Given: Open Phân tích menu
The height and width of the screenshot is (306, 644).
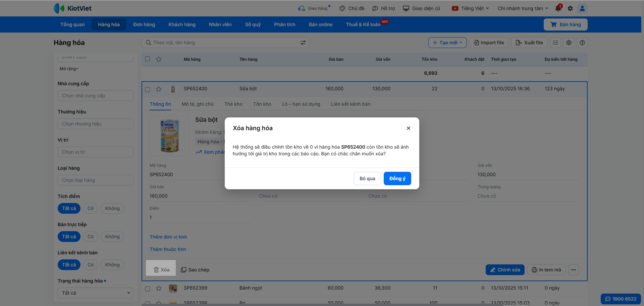Looking at the screenshot, I should pos(285,24).
